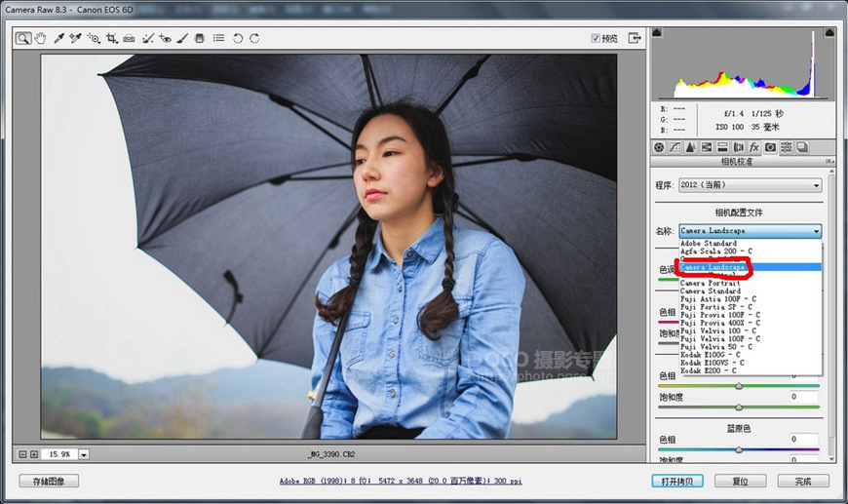Click the green primary 饱和度 saturation slider
The image size is (848, 504).
(x=739, y=407)
